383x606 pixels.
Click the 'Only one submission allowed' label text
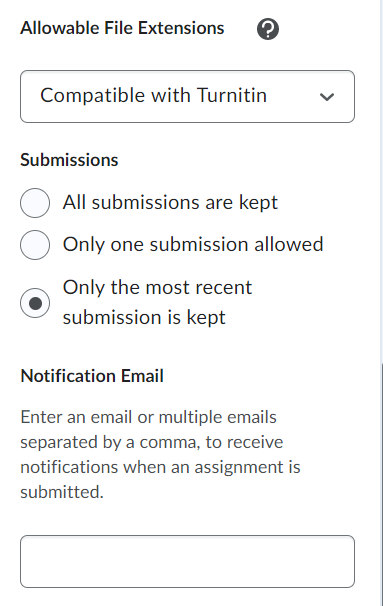193,244
